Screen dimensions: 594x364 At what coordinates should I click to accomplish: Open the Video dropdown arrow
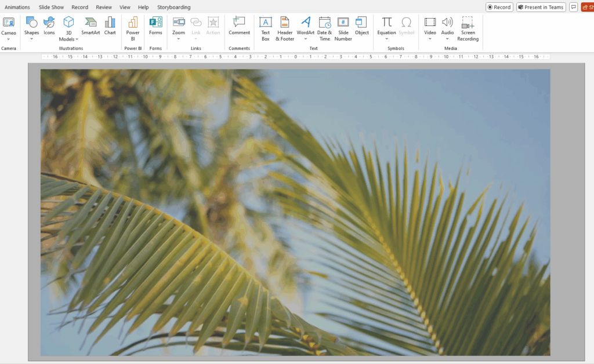coord(430,39)
